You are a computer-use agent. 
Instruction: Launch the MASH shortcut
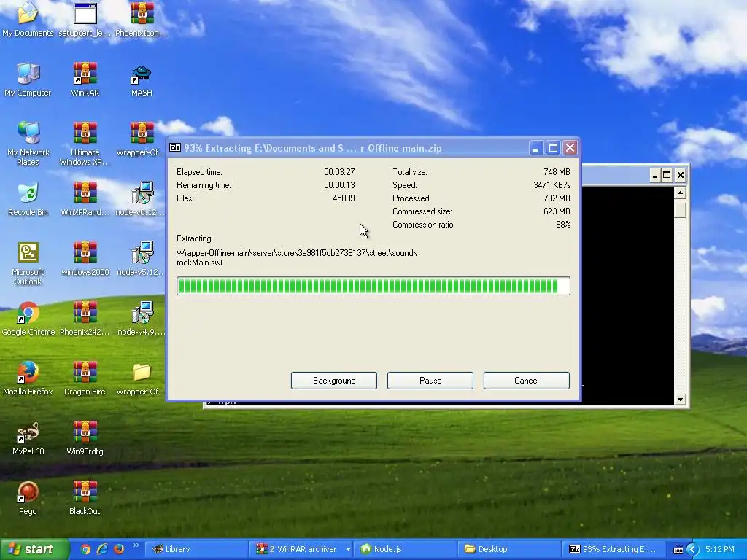coord(142,79)
